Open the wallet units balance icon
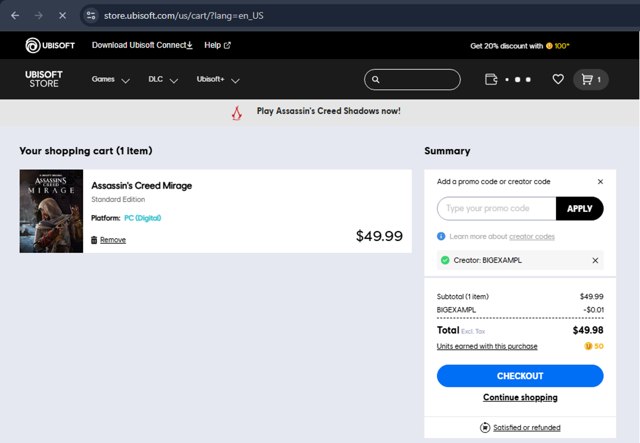Image resolution: width=640 pixels, height=443 pixels. pyautogui.click(x=491, y=79)
